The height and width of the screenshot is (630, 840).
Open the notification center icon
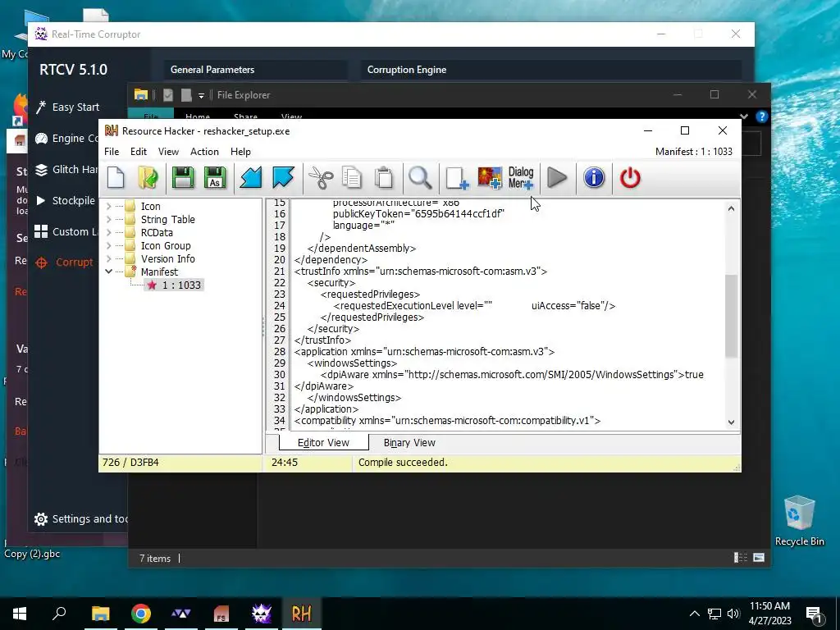click(x=814, y=614)
